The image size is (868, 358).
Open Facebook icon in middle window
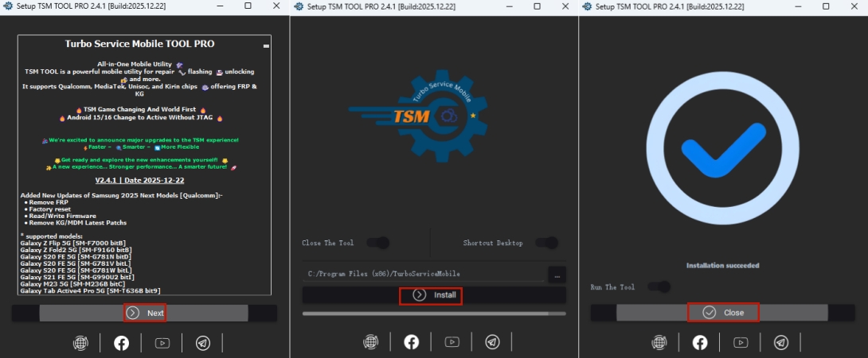pyautogui.click(x=411, y=343)
